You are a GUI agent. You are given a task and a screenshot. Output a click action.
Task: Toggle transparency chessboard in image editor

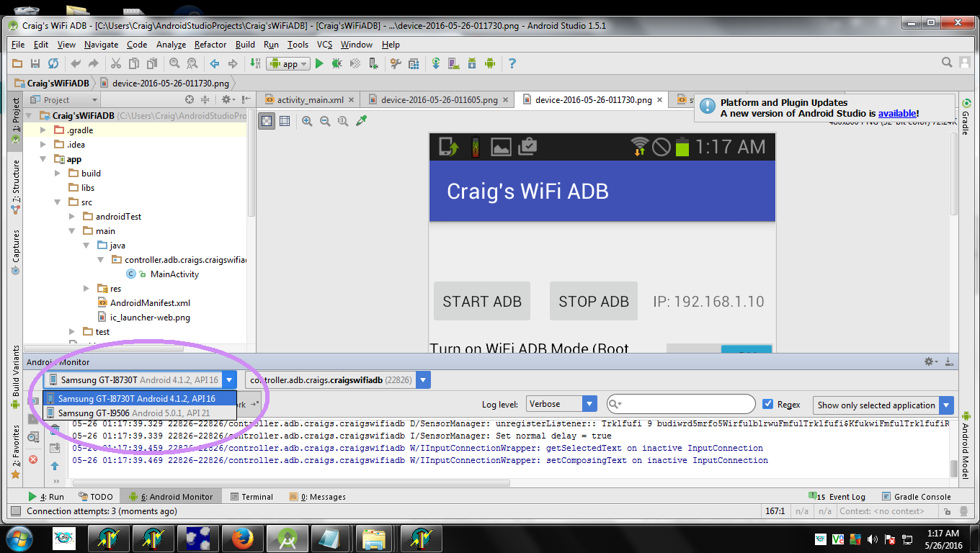[x=267, y=121]
